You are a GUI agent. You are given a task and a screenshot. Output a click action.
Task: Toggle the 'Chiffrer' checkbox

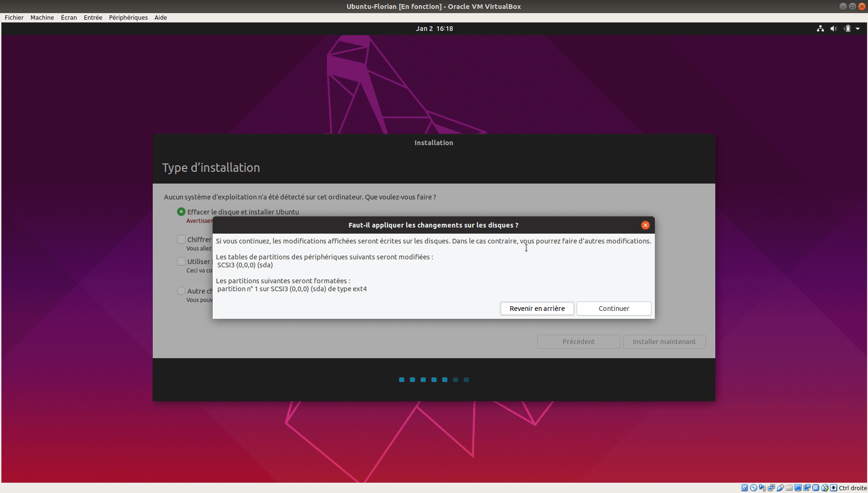[x=181, y=239]
